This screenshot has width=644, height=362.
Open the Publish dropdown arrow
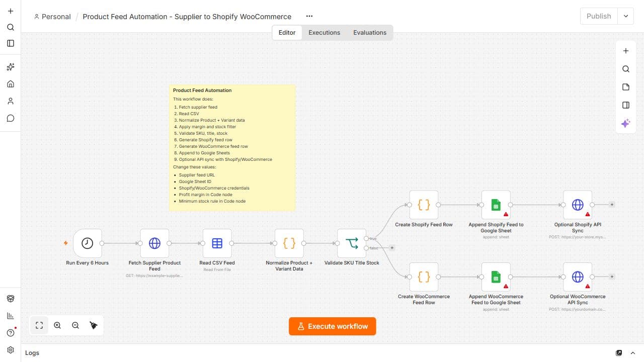[626, 16]
